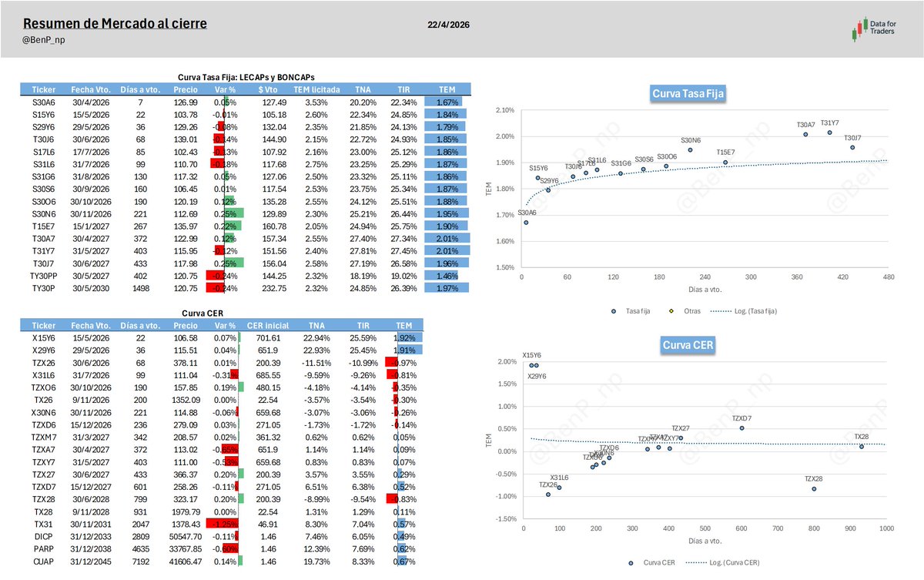Screen dimensions: 924x580
Task: Click the 232.75 value in $ Vto column
Action: tap(273, 287)
